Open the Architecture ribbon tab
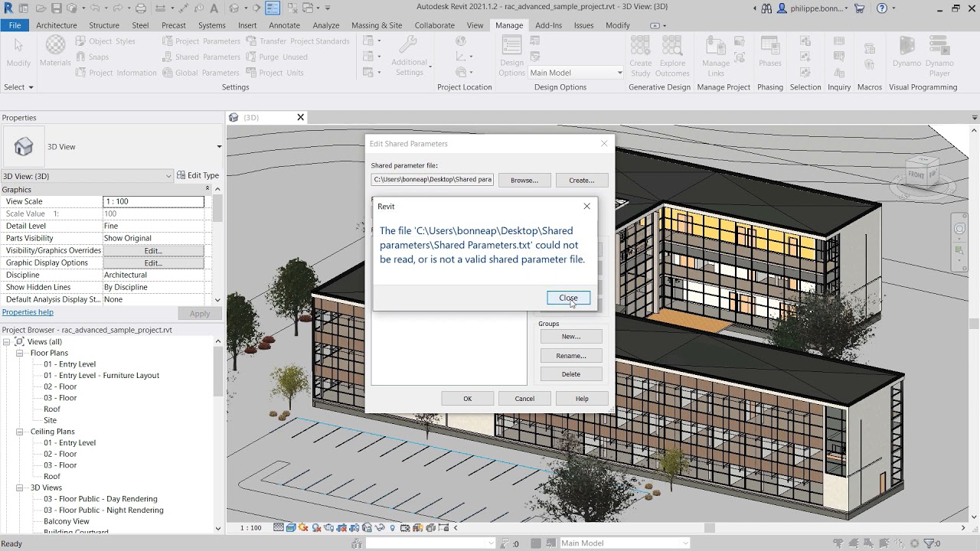Image resolution: width=980 pixels, height=551 pixels. point(57,25)
